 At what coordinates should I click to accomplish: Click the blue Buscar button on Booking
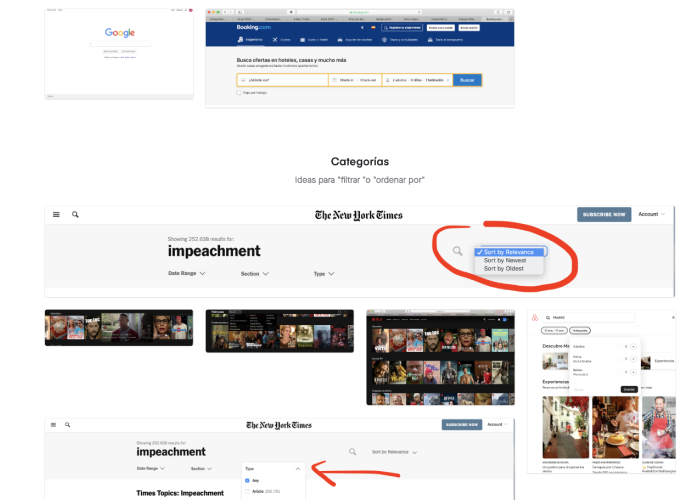click(x=467, y=80)
